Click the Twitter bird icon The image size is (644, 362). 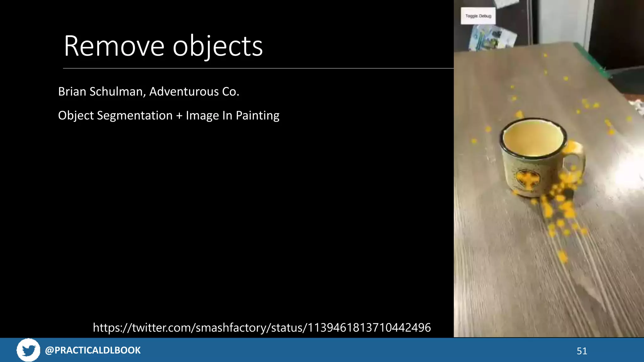[28, 350]
